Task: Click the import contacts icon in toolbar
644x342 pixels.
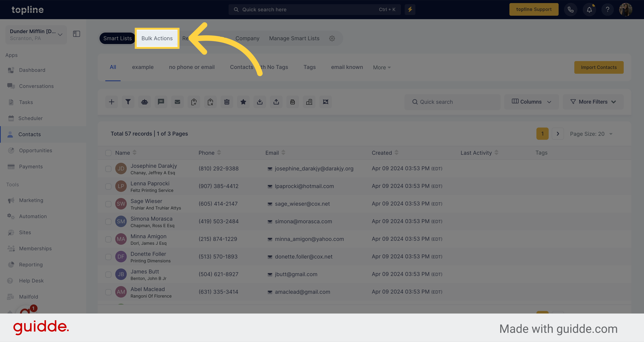Action: click(260, 102)
